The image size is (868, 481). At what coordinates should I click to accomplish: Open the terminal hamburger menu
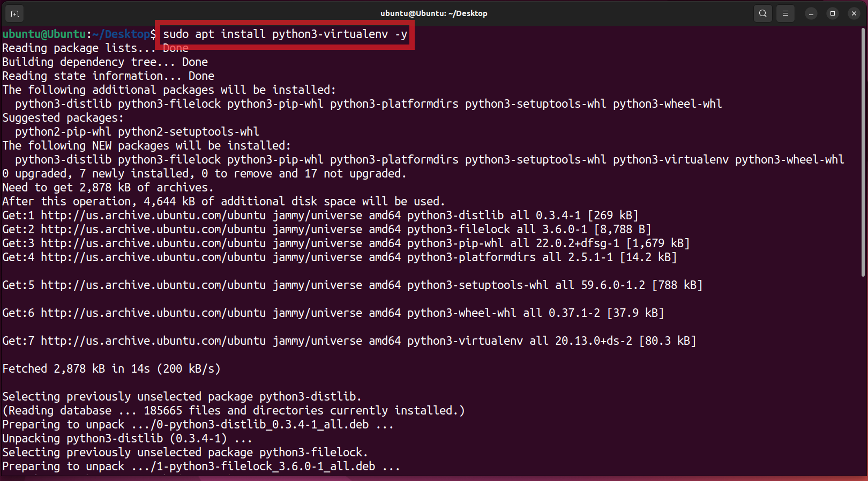coord(785,13)
